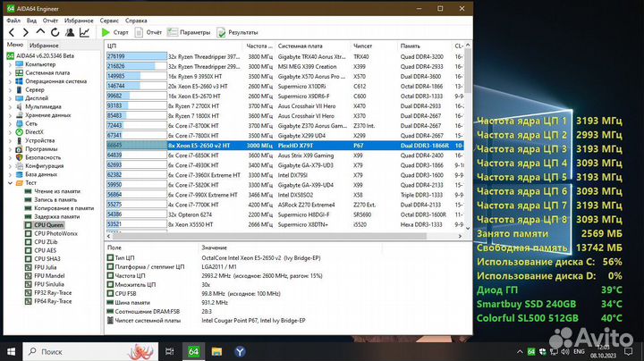Click the results list scroll-down arrow
This screenshot has width=644, height=361.
coord(468,228)
